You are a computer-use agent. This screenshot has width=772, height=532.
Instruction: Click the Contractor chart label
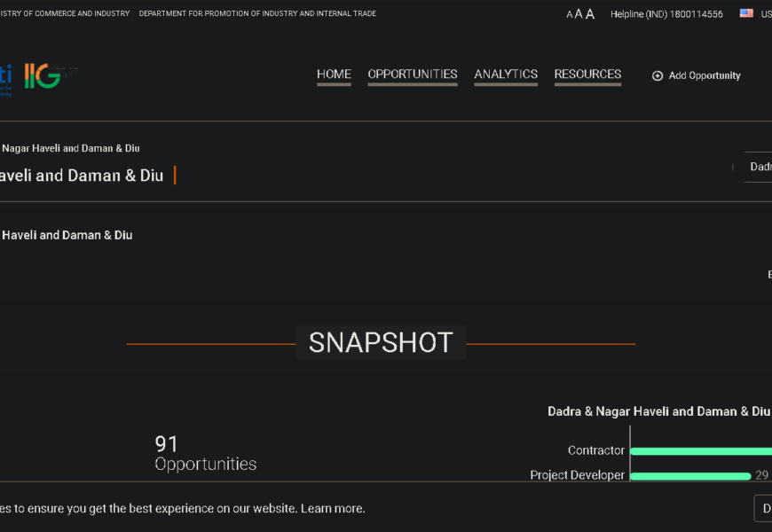pyautogui.click(x=595, y=450)
